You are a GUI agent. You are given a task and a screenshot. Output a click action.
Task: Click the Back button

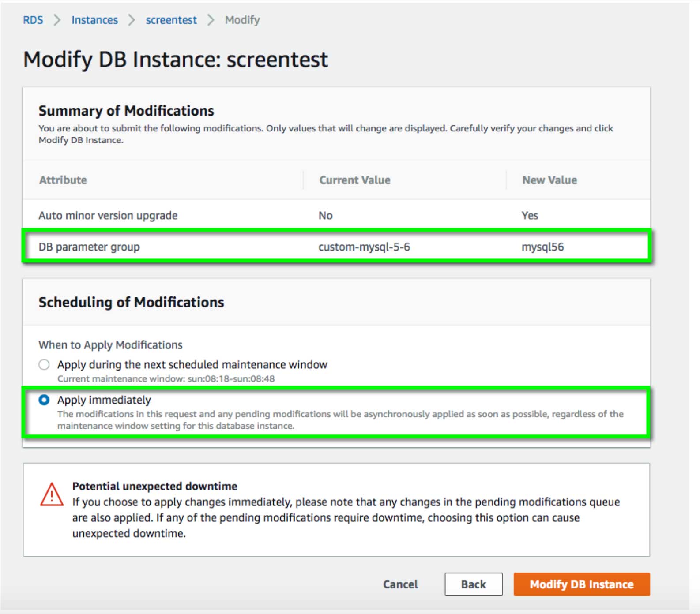point(473,584)
